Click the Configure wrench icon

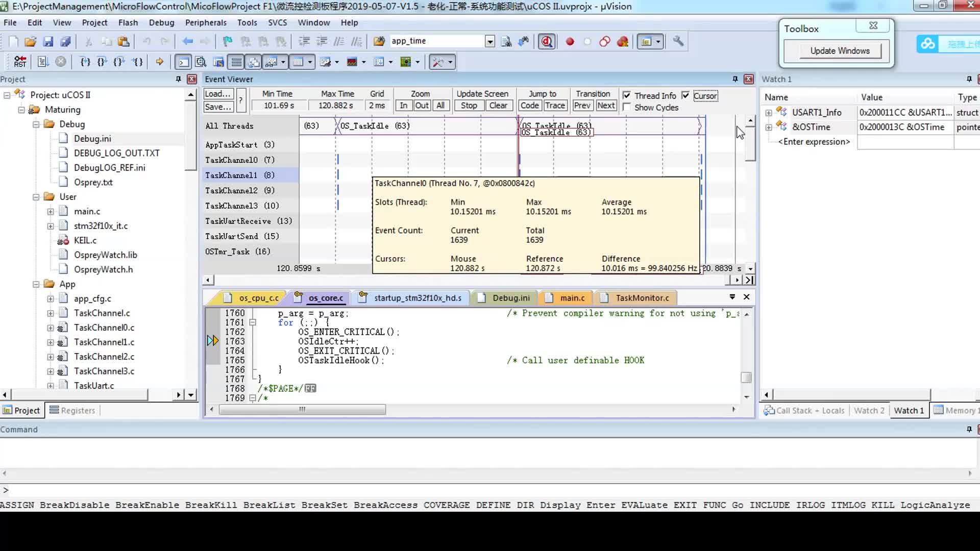tap(678, 41)
